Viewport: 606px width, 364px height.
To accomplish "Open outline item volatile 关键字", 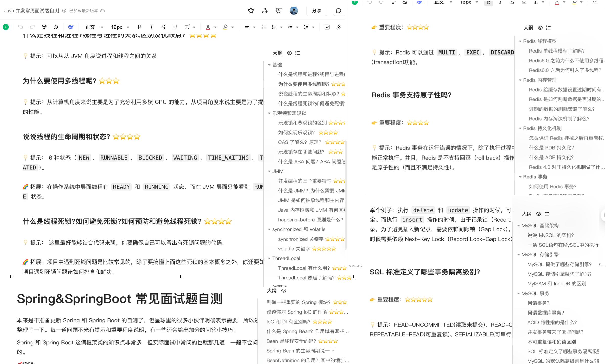I will [x=294, y=249].
